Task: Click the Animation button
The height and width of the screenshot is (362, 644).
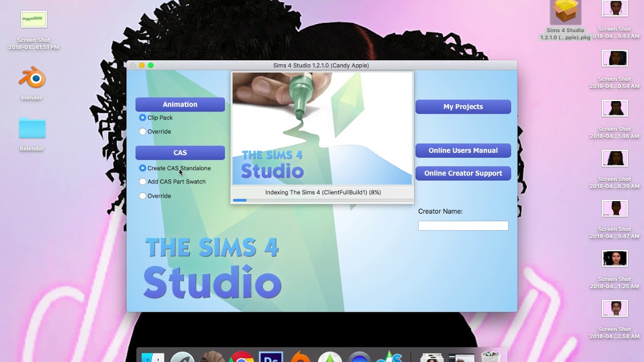Action: (x=180, y=105)
